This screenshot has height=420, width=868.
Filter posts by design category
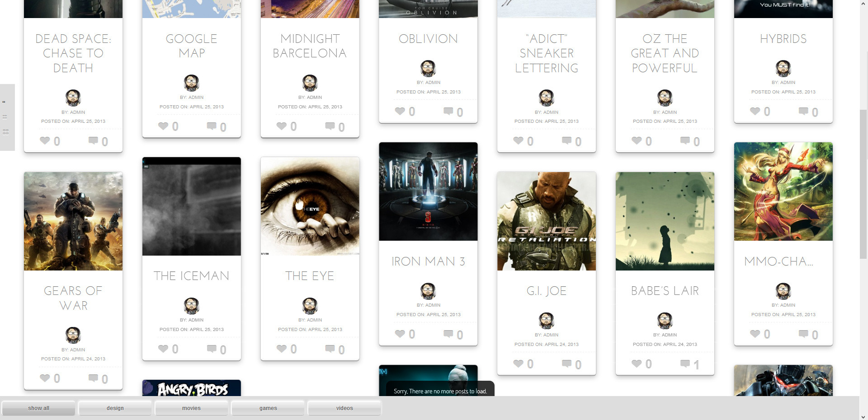tap(115, 408)
